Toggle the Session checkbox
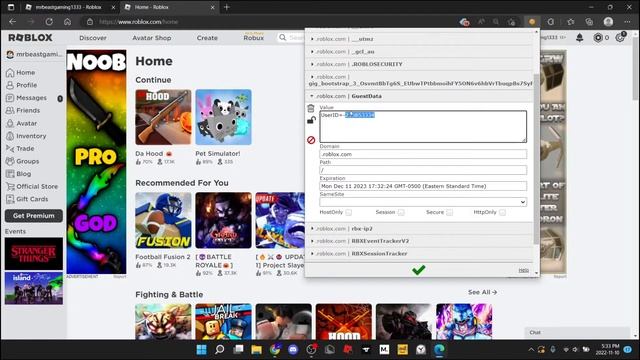This screenshot has width=640, height=360. (x=401, y=212)
